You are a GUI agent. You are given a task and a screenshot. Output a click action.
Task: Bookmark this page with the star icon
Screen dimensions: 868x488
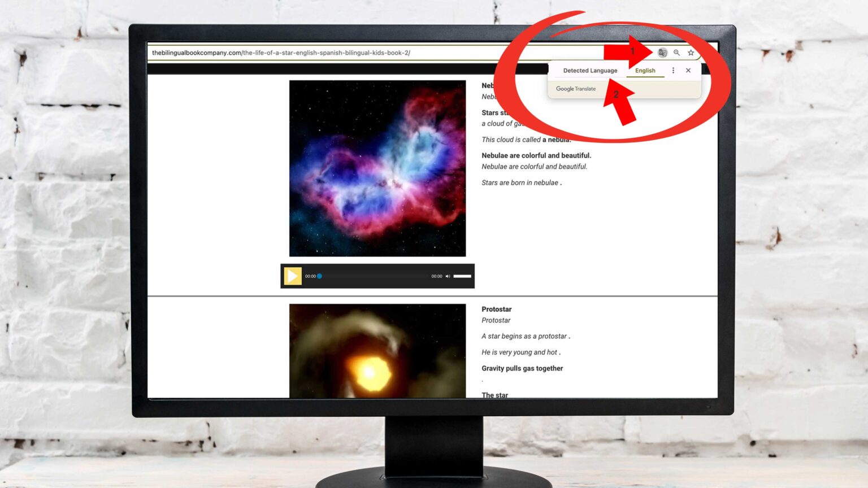click(x=691, y=53)
